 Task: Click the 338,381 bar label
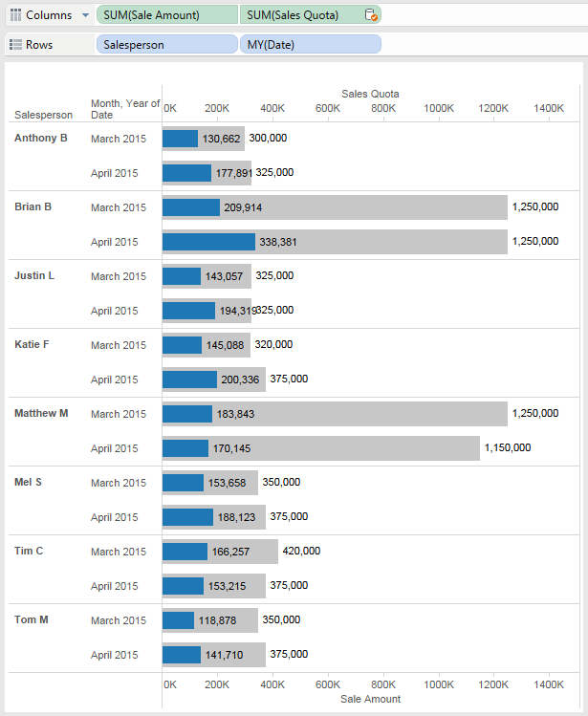coord(278,243)
